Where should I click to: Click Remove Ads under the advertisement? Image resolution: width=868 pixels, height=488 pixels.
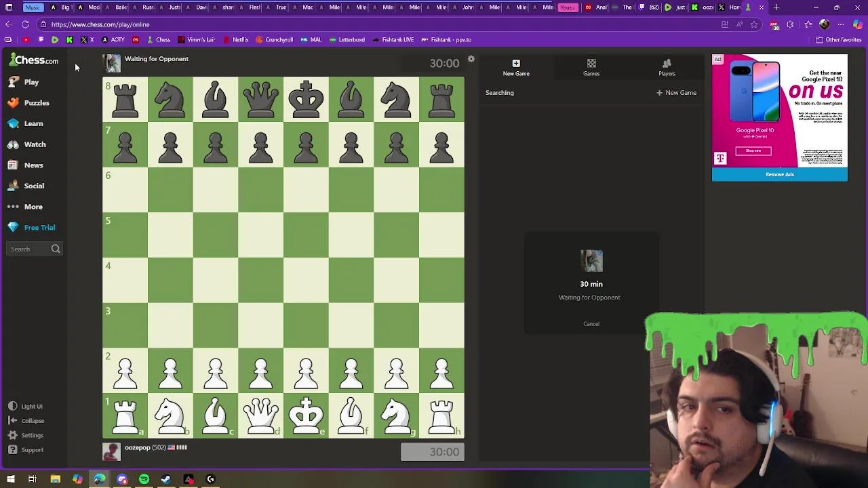coord(780,175)
